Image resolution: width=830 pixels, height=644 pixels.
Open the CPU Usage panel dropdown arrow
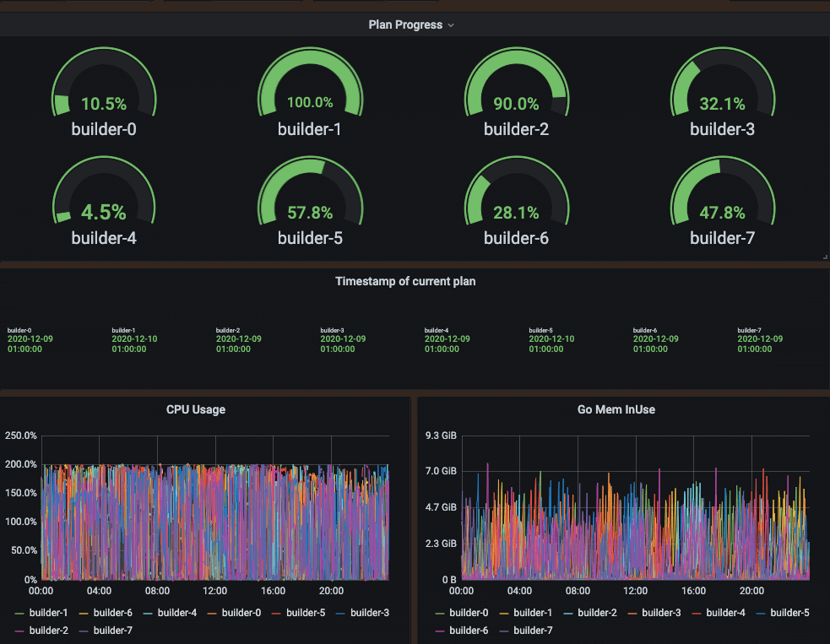(234, 409)
